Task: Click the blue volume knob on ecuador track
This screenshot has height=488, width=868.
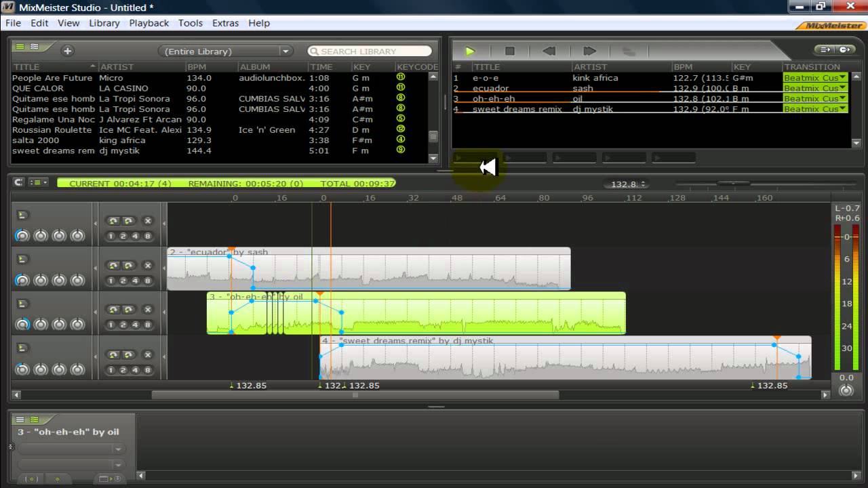Action: (x=22, y=281)
